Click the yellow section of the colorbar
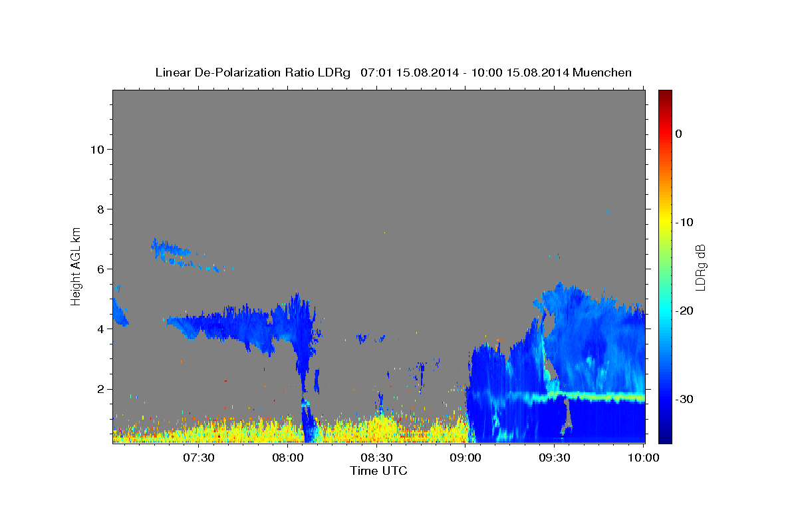 (665, 222)
